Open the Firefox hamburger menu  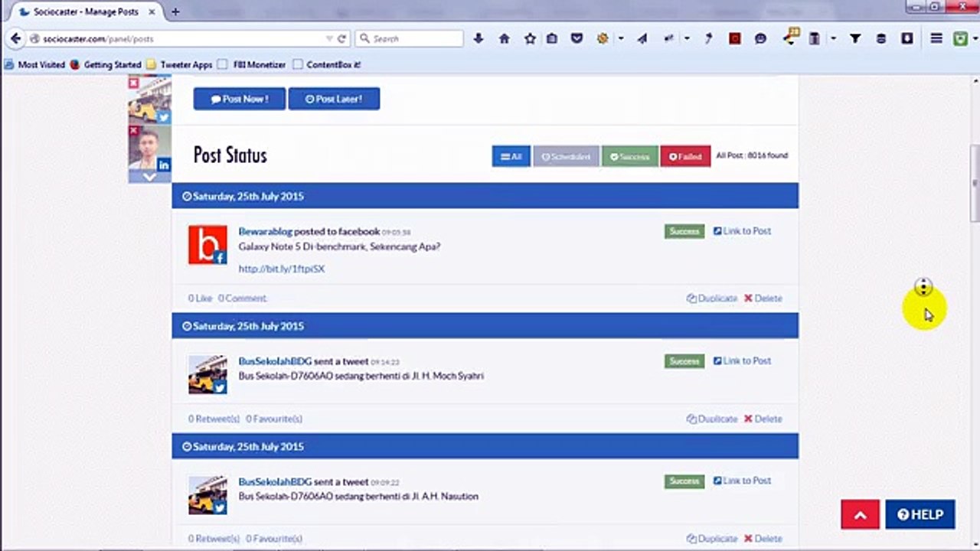[936, 38]
